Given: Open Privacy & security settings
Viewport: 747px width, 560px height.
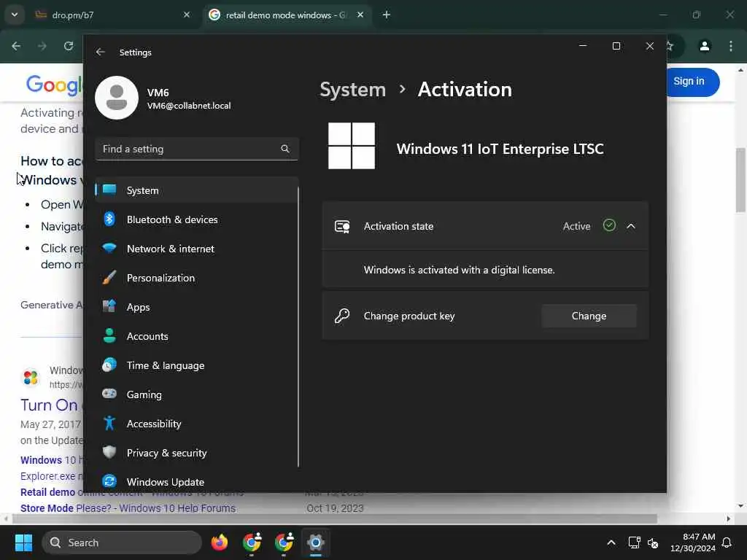Looking at the screenshot, I should (x=197, y=453).
